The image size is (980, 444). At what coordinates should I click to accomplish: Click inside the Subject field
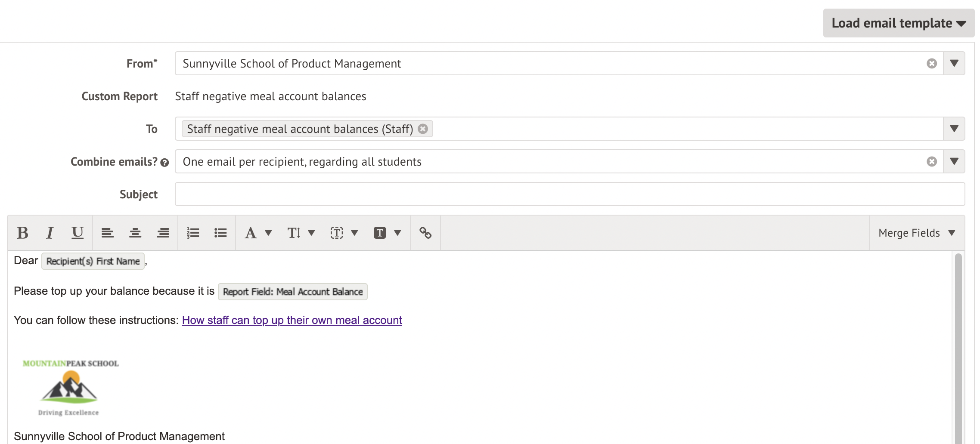[517, 194]
